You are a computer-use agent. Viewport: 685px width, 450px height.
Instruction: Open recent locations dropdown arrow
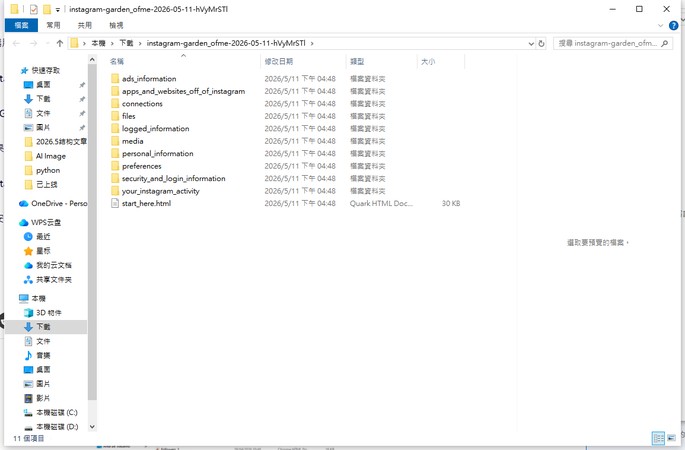pyautogui.click(x=47, y=43)
